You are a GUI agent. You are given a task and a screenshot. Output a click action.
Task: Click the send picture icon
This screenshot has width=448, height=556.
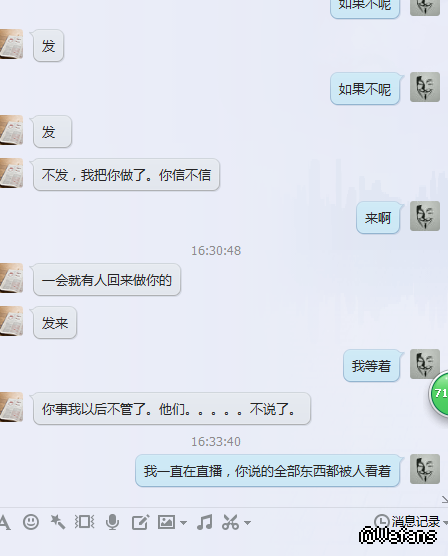click(x=166, y=522)
